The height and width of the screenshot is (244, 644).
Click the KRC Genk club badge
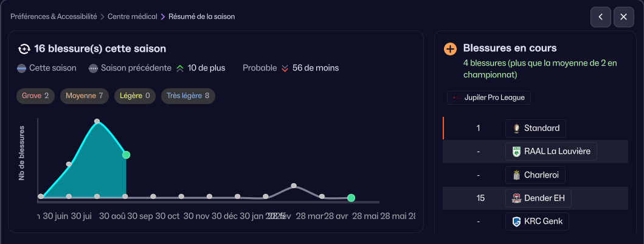516,221
